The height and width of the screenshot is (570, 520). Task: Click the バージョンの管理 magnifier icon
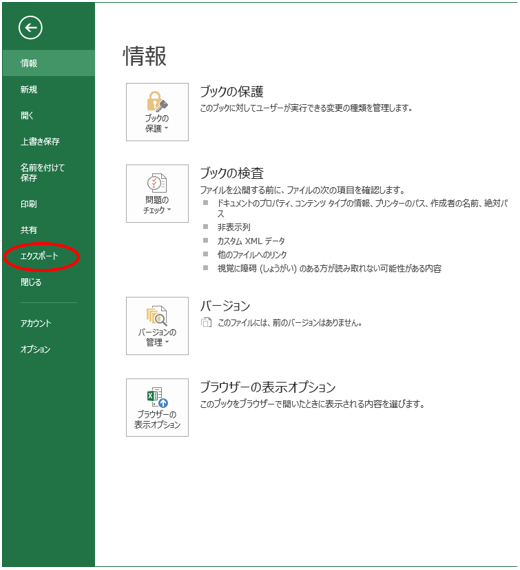157,316
